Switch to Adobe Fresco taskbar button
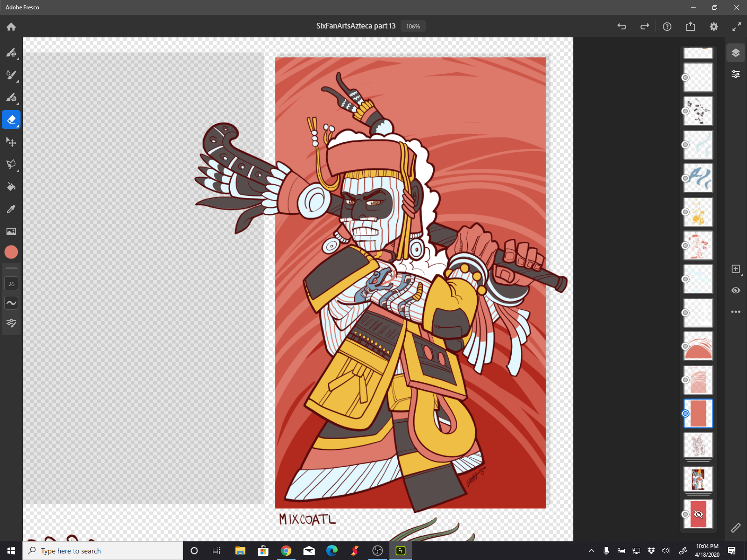 (x=401, y=551)
